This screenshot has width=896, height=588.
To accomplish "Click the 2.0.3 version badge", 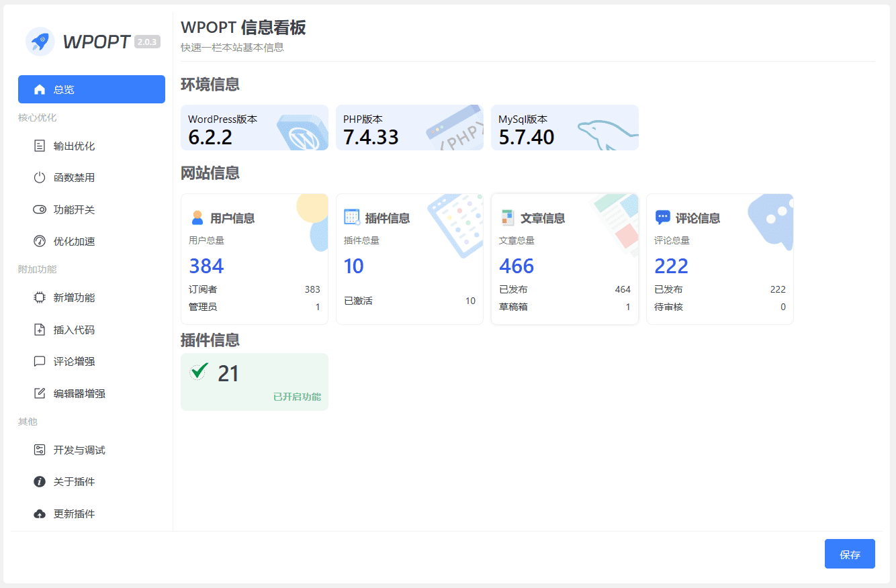I will point(147,42).
